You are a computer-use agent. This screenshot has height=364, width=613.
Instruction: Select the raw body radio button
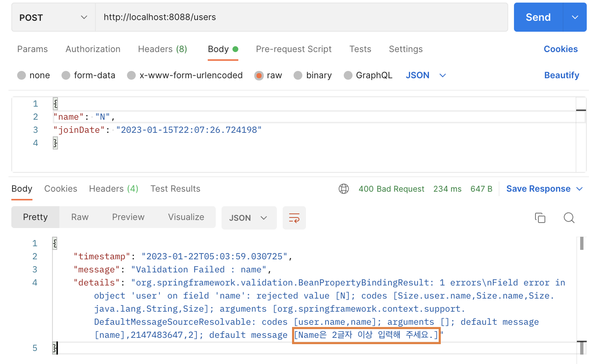click(259, 75)
